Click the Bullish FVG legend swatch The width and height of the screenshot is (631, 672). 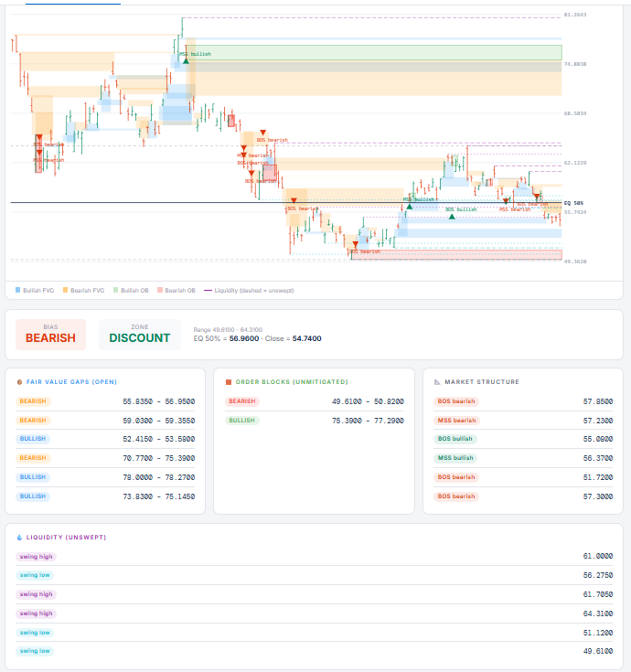point(18,290)
